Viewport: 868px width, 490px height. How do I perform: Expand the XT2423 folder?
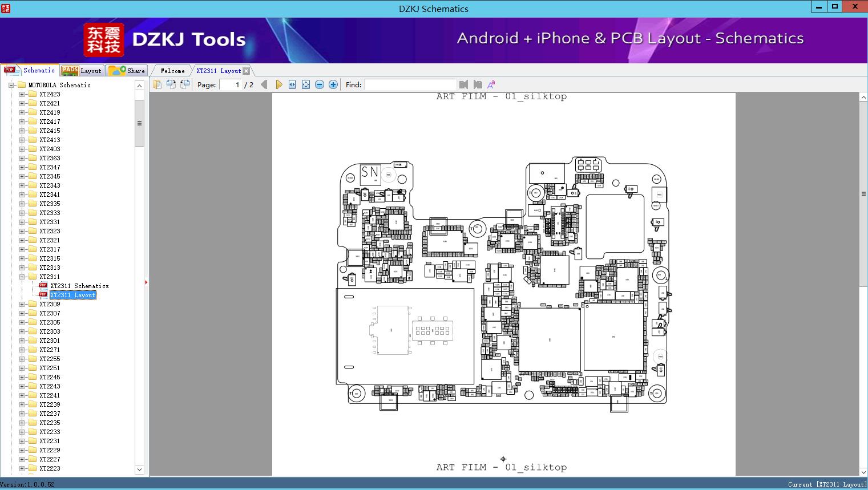pyautogui.click(x=22, y=94)
